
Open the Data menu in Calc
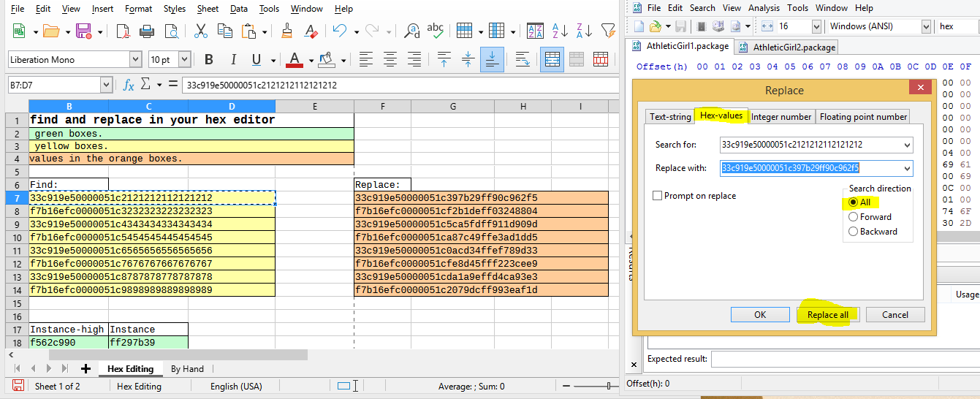click(238, 9)
